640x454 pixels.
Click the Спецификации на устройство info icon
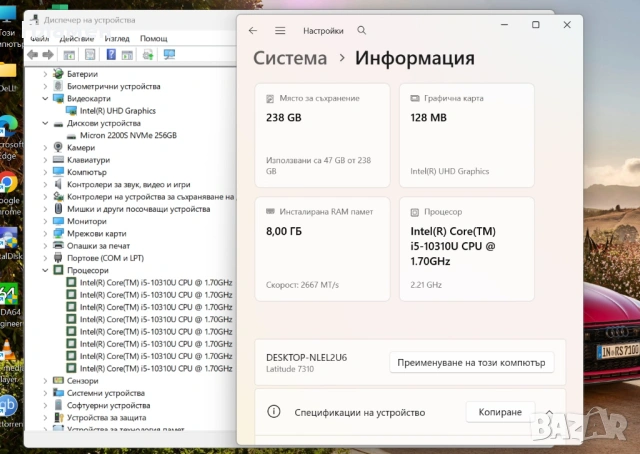tap(273, 412)
